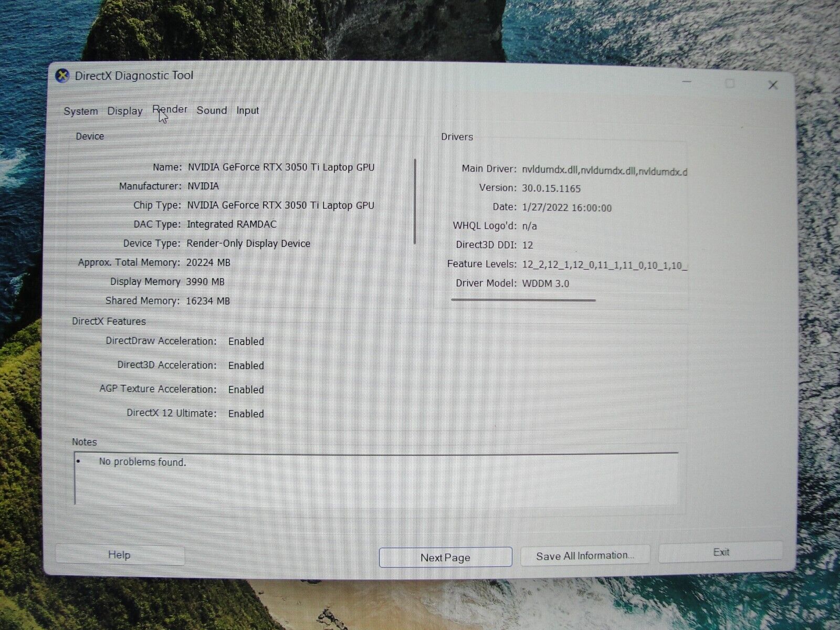Close the DirectX Diagnostic Tool window
Viewport: 840px width, 630px height.
pyautogui.click(x=773, y=85)
